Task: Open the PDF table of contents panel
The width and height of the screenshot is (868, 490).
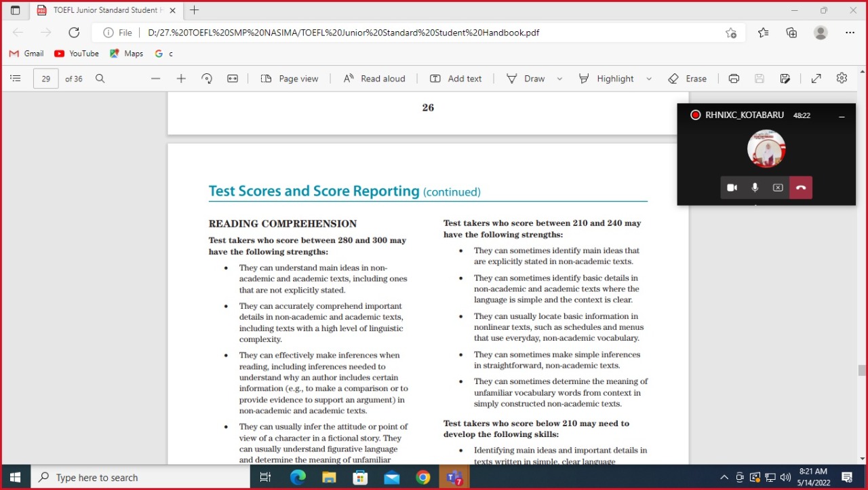Action: [x=15, y=79]
